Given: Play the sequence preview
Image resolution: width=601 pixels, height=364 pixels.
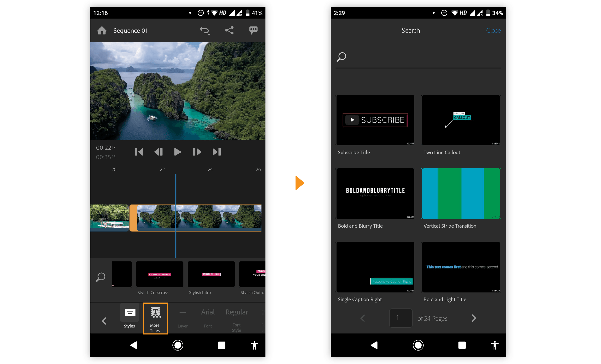Looking at the screenshot, I should (178, 152).
